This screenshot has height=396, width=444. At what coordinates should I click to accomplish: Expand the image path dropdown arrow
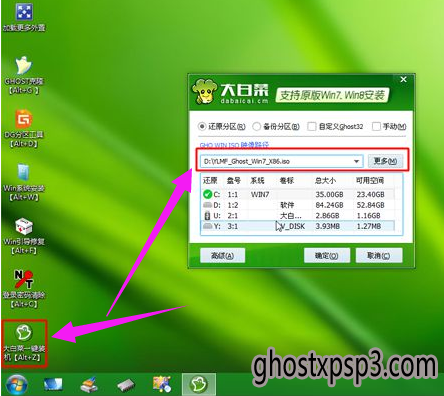[x=356, y=161]
